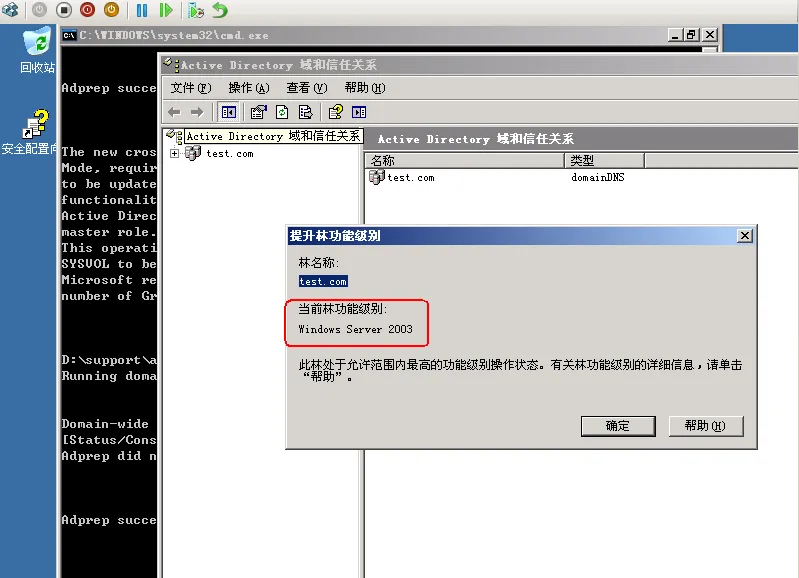Click the Windows Server 2003 level text

[x=355, y=329]
